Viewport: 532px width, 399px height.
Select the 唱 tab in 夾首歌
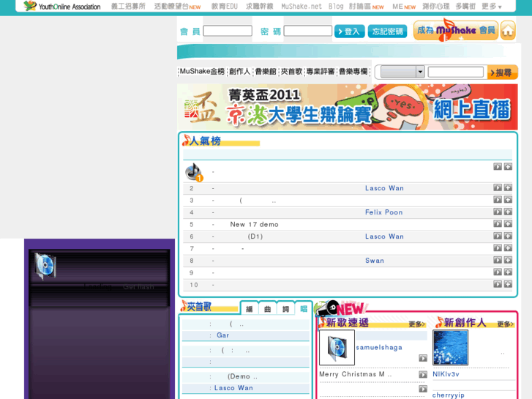click(304, 309)
